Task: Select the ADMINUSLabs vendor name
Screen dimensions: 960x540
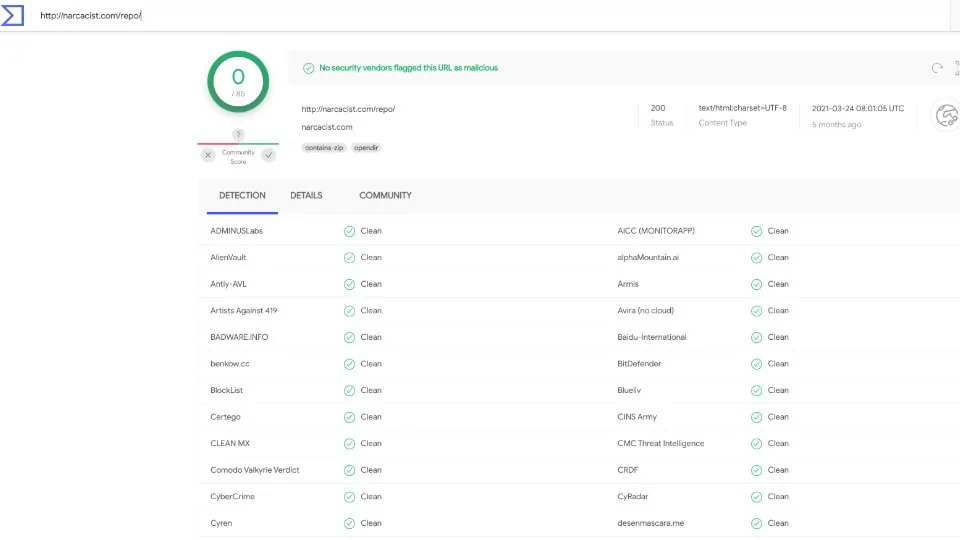Action: point(236,231)
